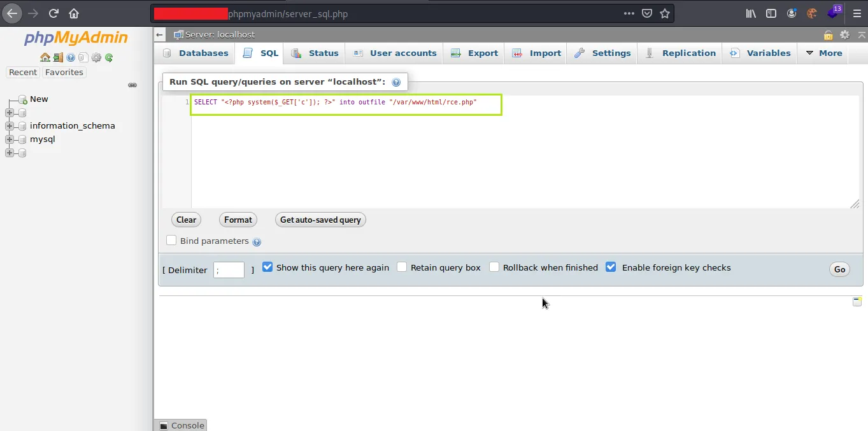Check Retain query box option
868x431 pixels.
[402, 267]
